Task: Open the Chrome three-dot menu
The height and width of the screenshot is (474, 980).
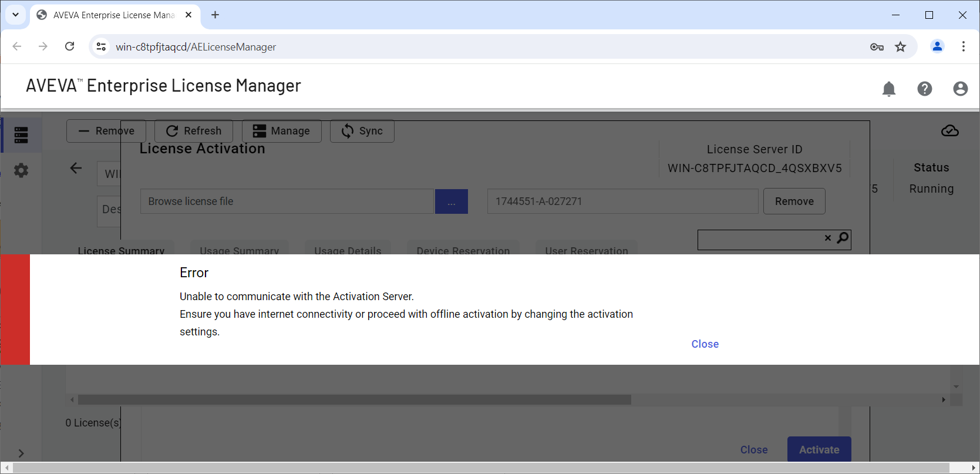Action: [x=964, y=47]
